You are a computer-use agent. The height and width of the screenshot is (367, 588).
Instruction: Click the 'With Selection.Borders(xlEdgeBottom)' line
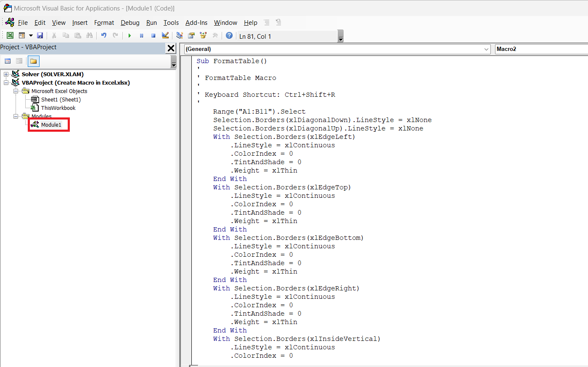click(x=289, y=238)
